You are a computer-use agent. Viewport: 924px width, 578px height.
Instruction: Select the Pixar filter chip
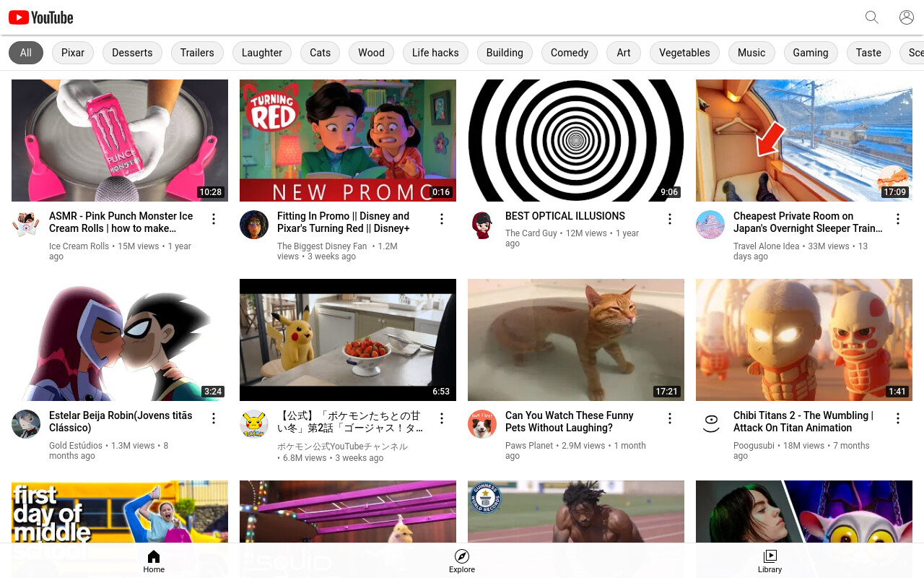click(x=73, y=53)
